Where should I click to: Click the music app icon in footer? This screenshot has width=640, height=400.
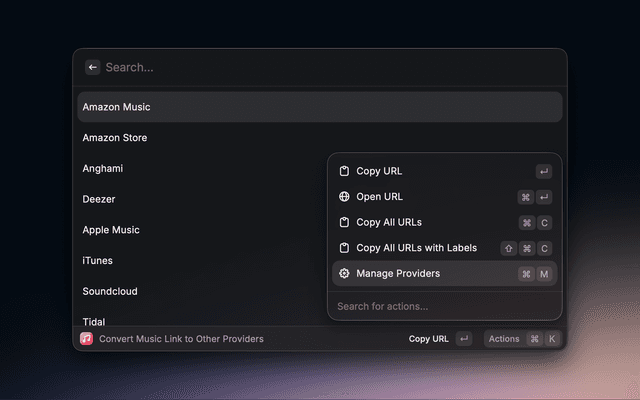pyautogui.click(x=87, y=339)
